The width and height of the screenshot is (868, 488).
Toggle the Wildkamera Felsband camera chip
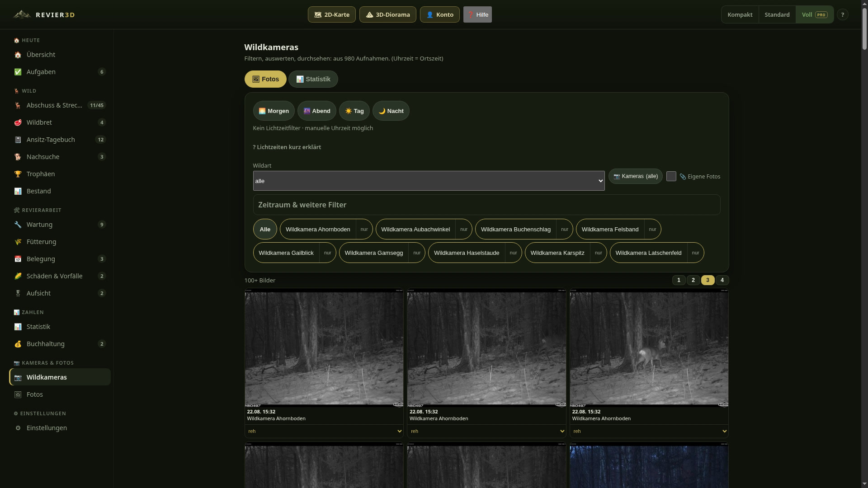[x=610, y=229]
